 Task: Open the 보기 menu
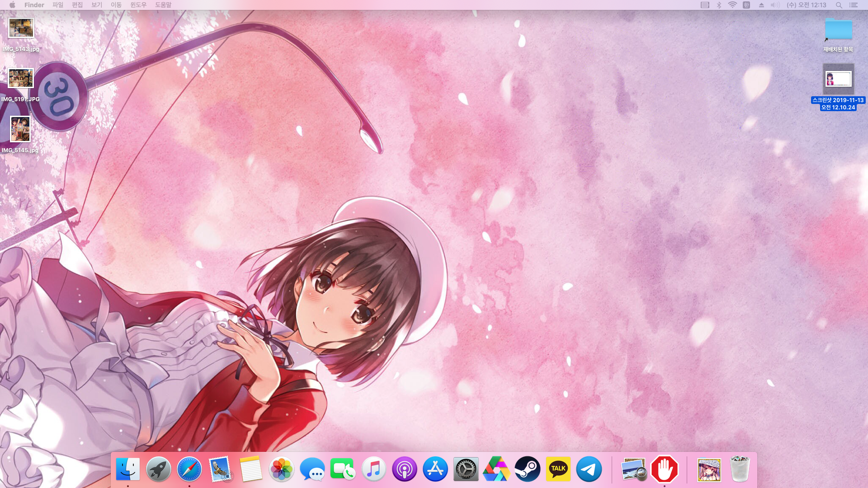[97, 5]
